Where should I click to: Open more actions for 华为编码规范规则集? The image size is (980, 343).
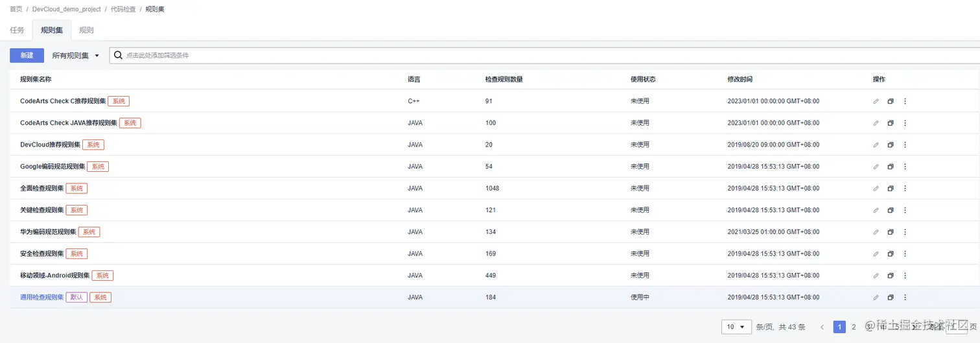(905, 232)
